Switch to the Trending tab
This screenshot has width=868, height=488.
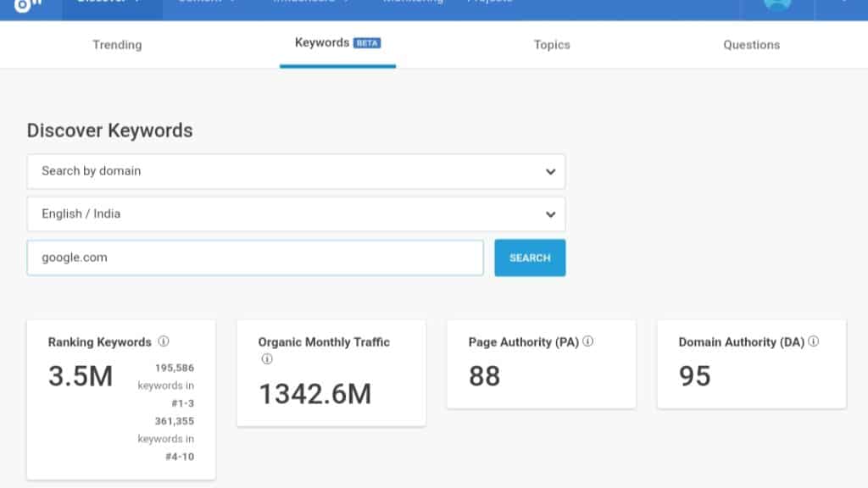click(117, 45)
